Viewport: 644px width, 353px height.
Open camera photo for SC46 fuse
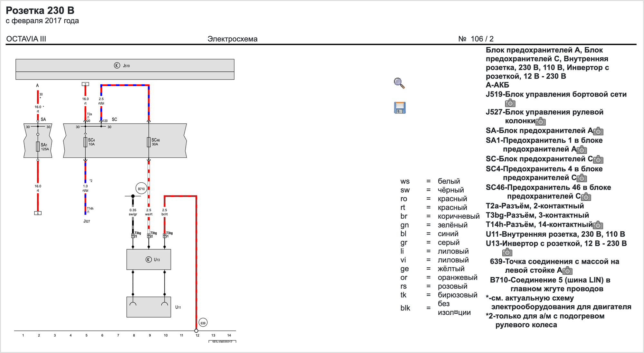586,197
